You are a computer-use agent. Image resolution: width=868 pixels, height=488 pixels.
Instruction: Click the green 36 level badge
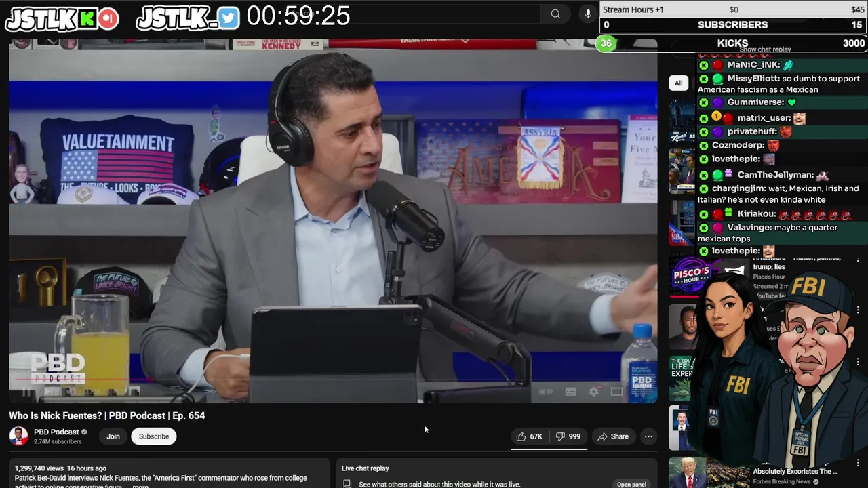606,43
